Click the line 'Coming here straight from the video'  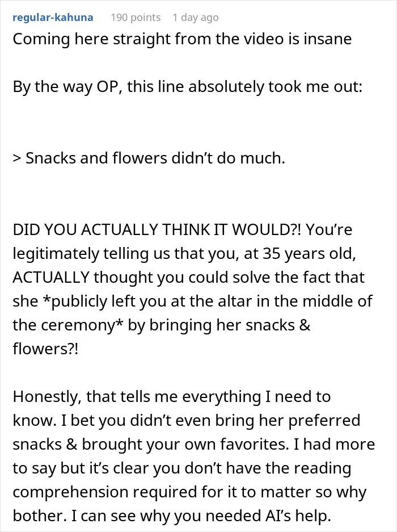[183, 39]
